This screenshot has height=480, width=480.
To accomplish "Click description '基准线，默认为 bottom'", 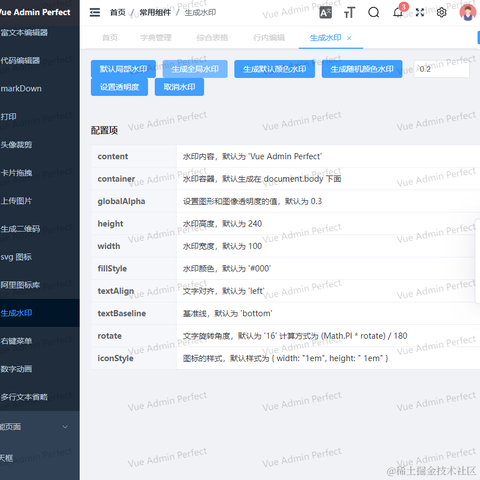I will [227, 313].
